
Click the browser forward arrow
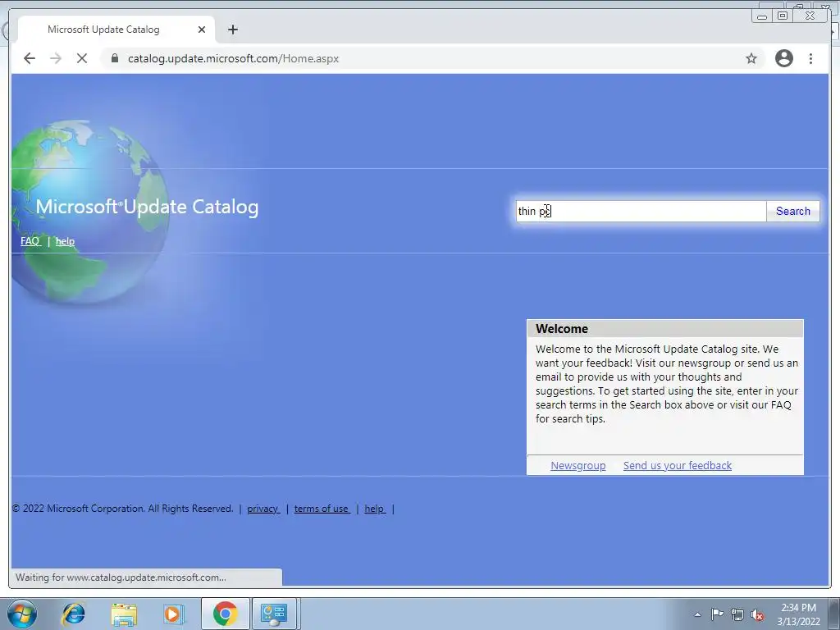pos(56,58)
